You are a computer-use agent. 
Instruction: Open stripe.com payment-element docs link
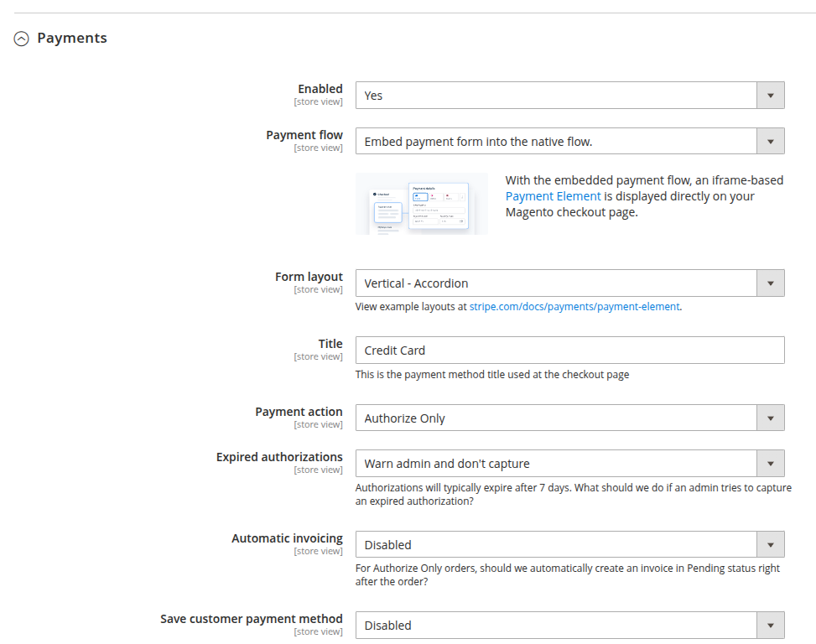(x=574, y=307)
